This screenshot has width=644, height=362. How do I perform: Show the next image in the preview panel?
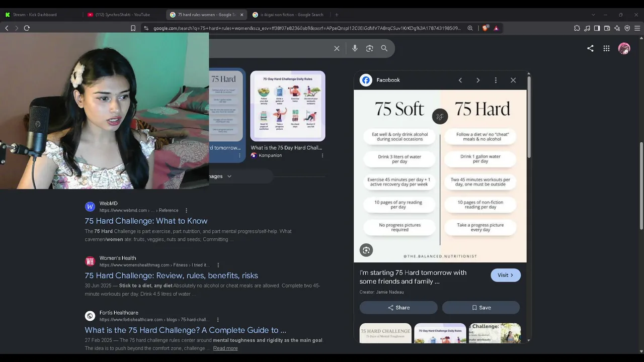(x=478, y=80)
